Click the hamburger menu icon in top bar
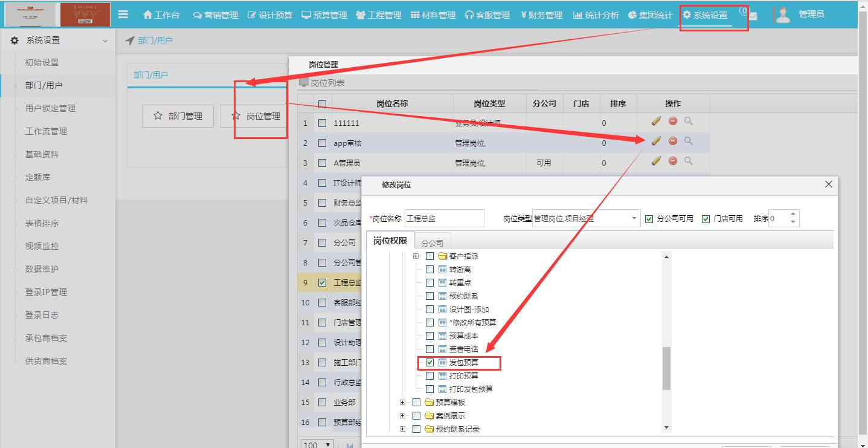Screen dimensions: 868x448 click(x=123, y=15)
